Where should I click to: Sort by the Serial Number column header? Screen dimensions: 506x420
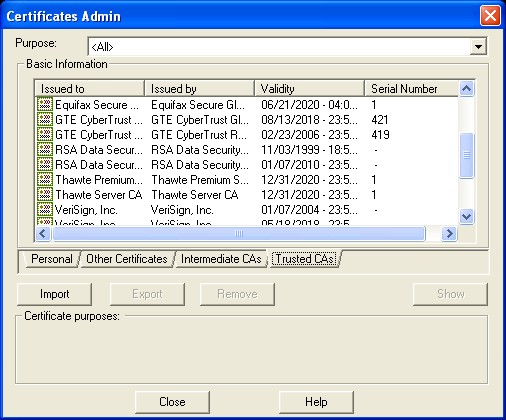411,89
